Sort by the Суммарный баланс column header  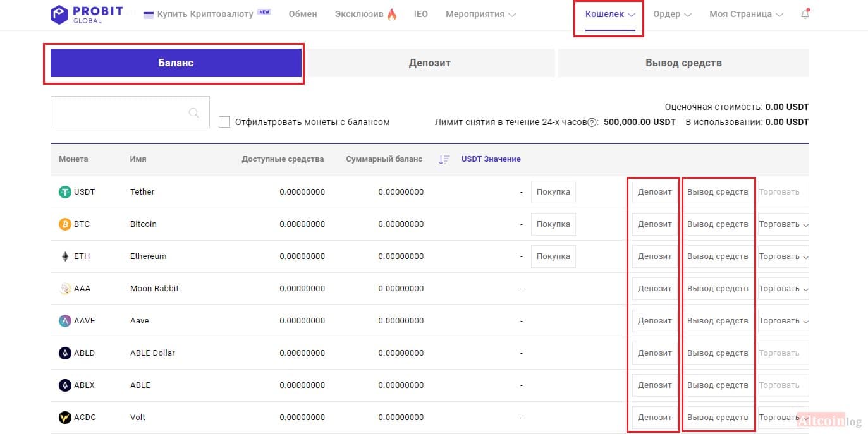pos(384,159)
